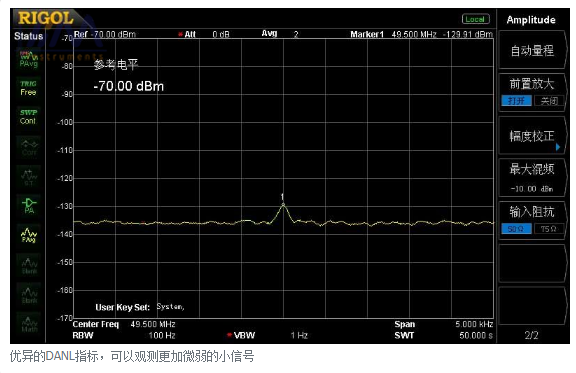Turn preamplifier on with 打开 option

(516, 101)
